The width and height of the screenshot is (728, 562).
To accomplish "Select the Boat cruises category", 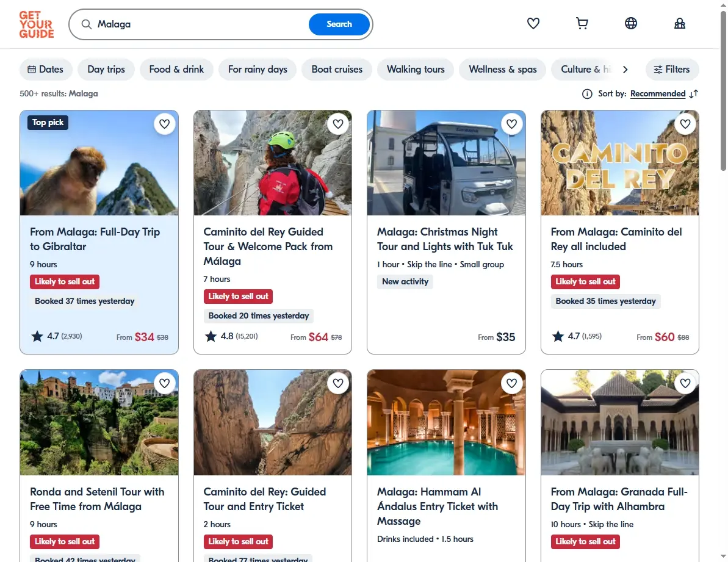I will pyautogui.click(x=337, y=69).
